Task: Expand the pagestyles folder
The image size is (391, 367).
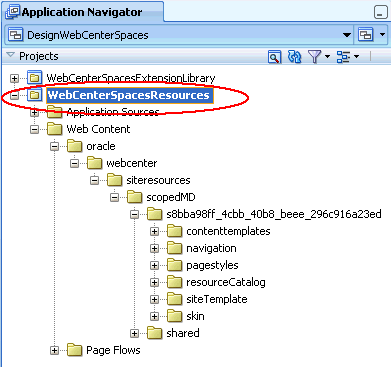Action: [154, 266]
